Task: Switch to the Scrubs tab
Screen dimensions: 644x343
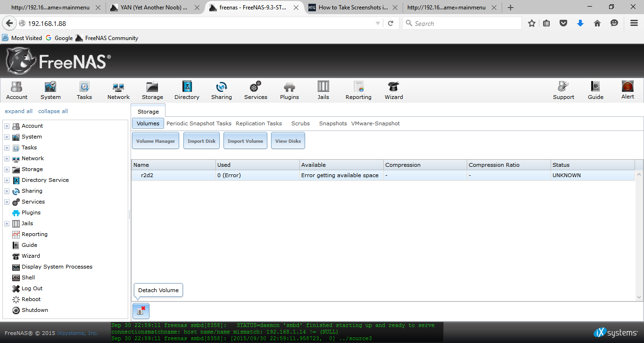Action: [300, 123]
